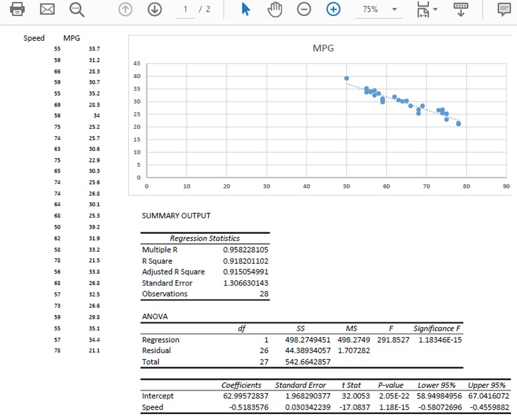This screenshot has width=517, height=420.
Task: Go to previous page arrow
Action: 125,9
